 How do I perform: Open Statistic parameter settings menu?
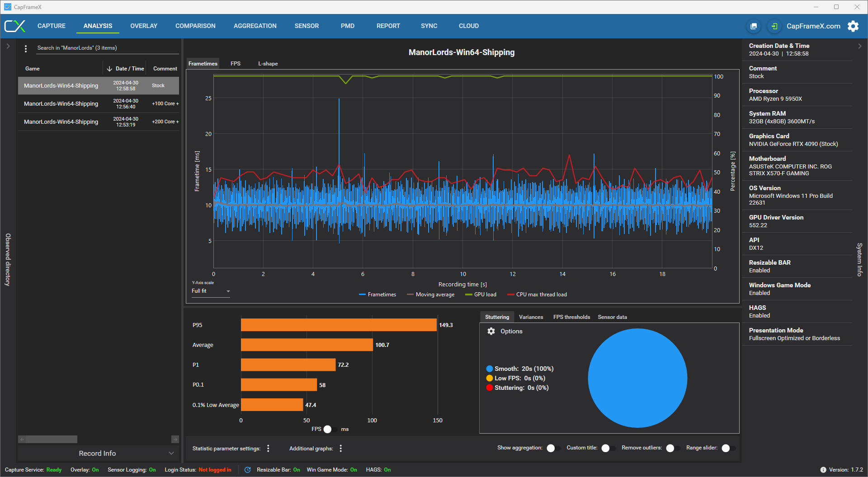point(268,449)
